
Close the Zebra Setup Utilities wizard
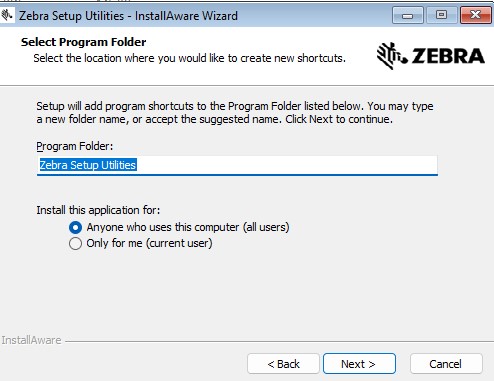click(x=475, y=15)
